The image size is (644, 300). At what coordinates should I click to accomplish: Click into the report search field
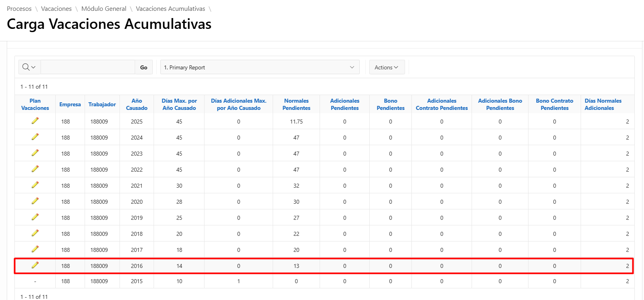point(87,67)
